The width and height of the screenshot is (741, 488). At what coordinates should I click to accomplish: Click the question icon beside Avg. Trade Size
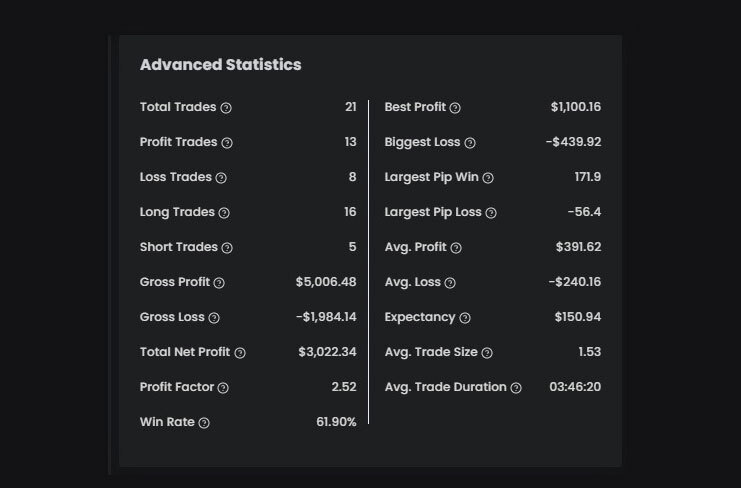(x=487, y=353)
